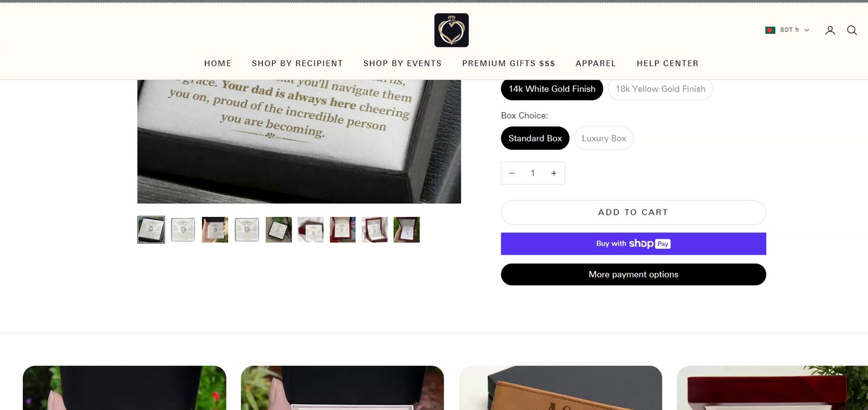Increase quantity with the plus icon
The image size is (868, 410).
(553, 173)
